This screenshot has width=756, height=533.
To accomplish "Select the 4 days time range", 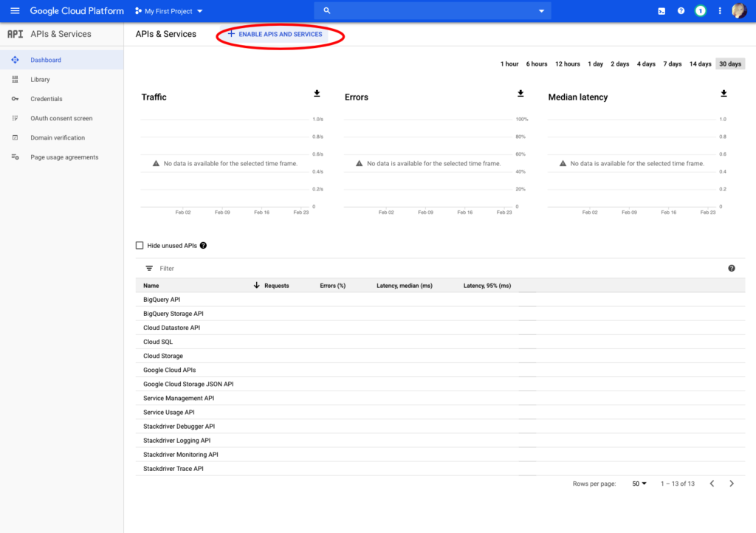I will pos(646,63).
